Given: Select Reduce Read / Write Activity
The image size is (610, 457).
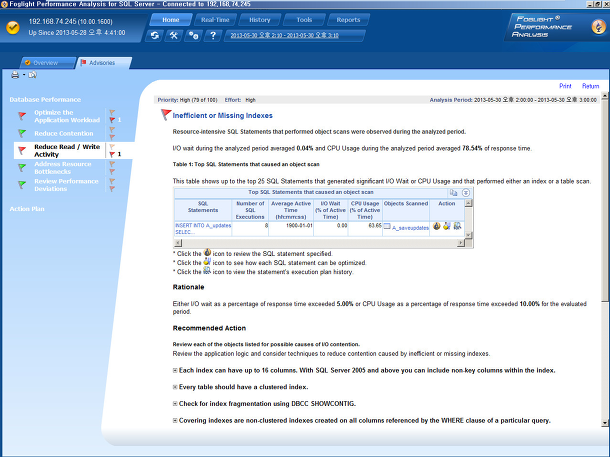Looking at the screenshot, I should click(x=67, y=151).
